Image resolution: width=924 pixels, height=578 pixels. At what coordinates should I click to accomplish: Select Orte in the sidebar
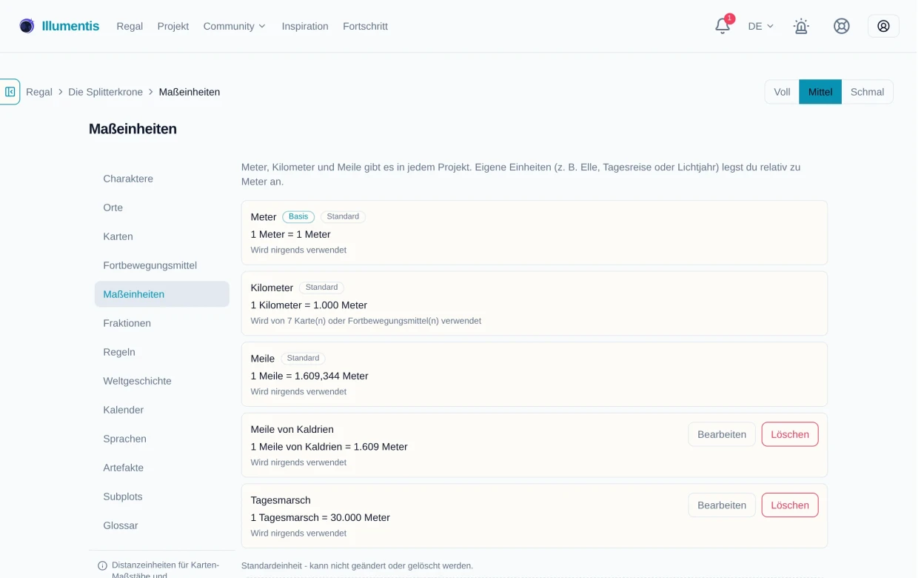coord(162,207)
